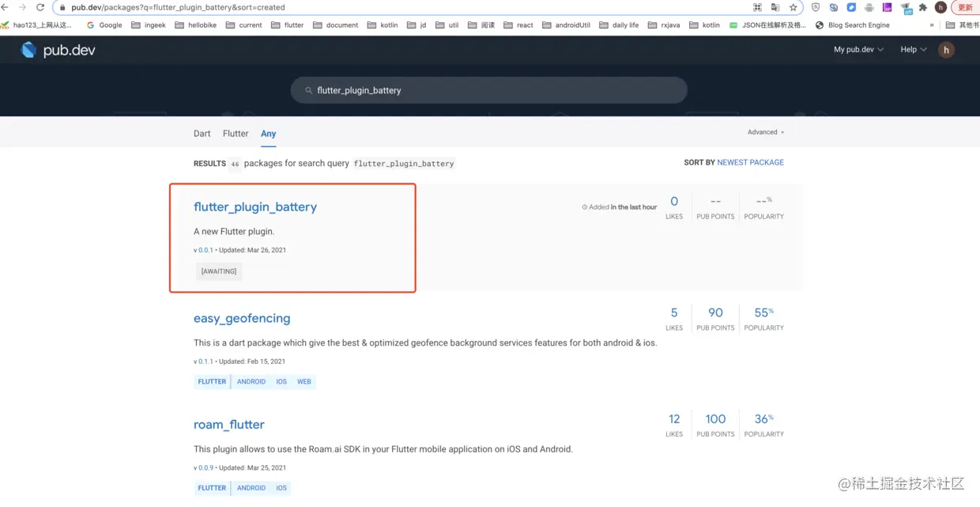Screen dimensions: 980x507
Task: Go forward with the browser forward arrow
Action: (22, 7)
